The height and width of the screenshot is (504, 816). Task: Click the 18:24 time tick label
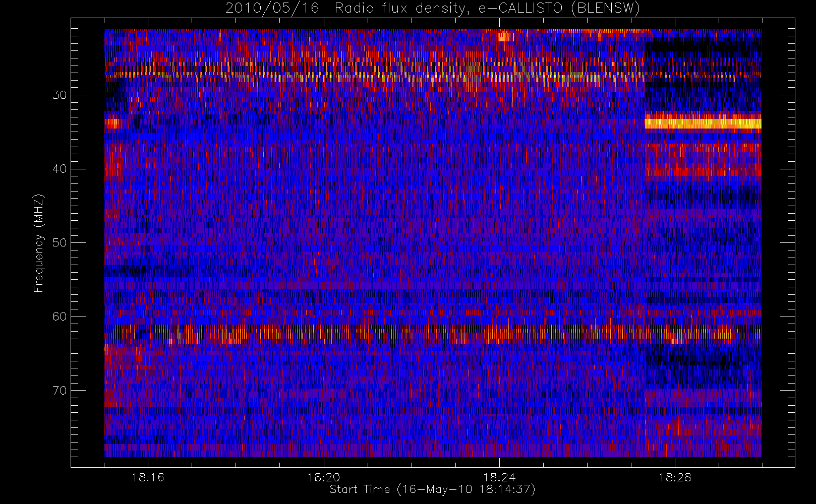pos(499,477)
